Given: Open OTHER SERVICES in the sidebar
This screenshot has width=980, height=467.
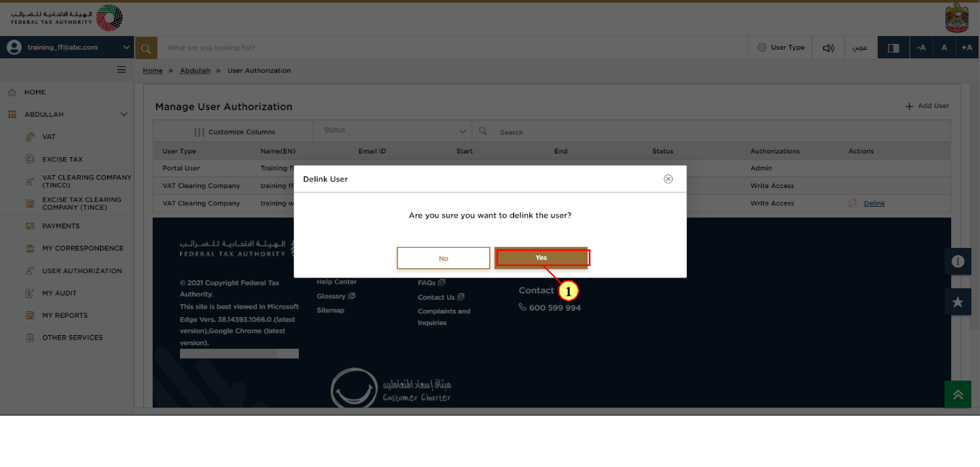Looking at the screenshot, I should click(73, 338).
